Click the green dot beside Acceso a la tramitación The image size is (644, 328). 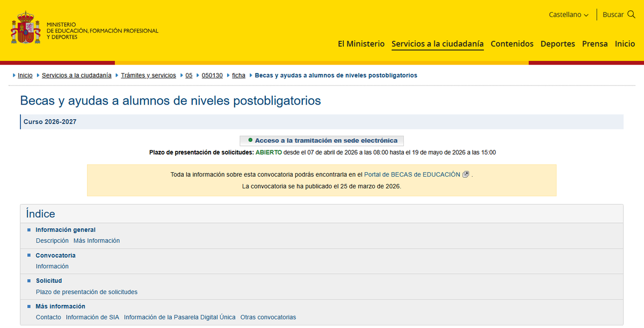[x=250, y=141]
